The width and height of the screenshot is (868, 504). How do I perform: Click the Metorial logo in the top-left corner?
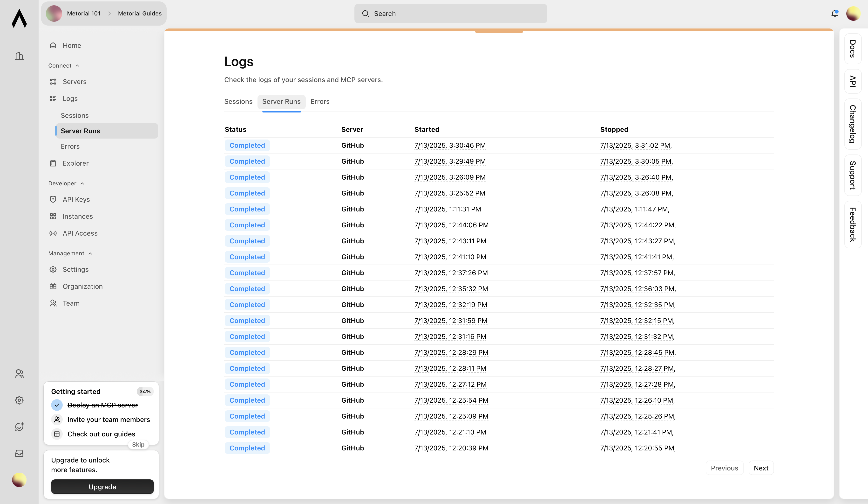19,19
